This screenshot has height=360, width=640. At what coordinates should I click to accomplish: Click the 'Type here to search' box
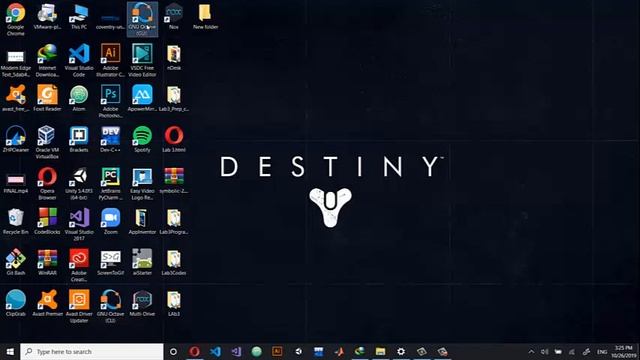coord(92,351)
